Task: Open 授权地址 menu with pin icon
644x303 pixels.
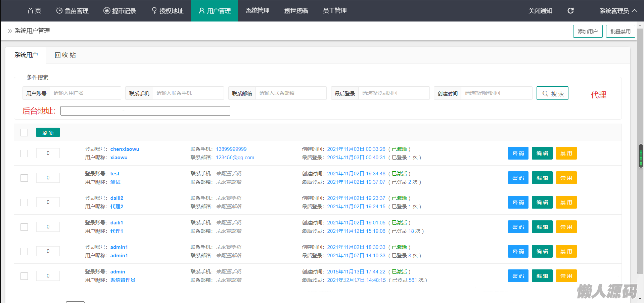Action: coord(167,11)
